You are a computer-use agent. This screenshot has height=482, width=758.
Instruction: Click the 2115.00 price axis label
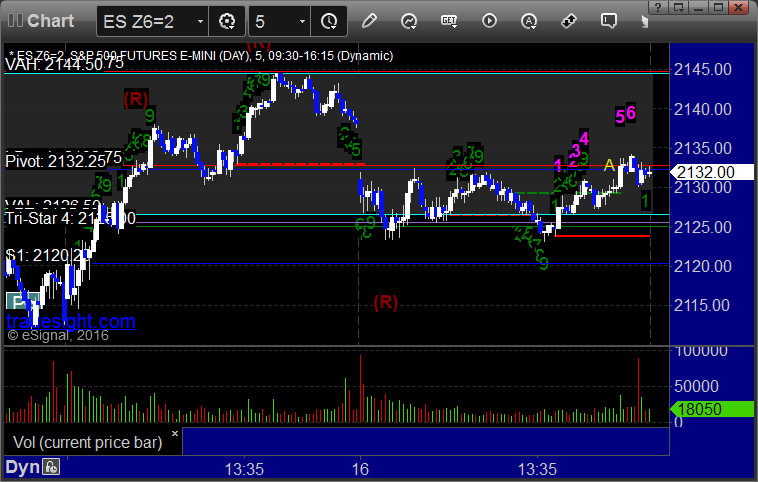point(702,305)
